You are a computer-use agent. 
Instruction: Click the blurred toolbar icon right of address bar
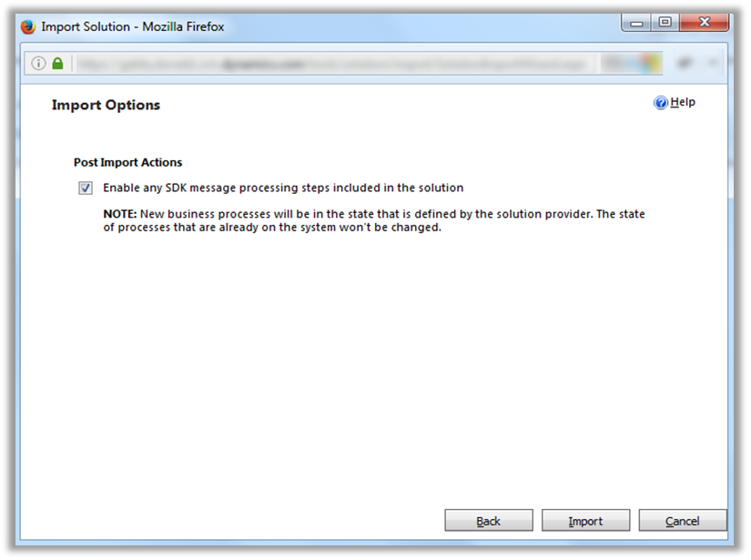[x=682, y=64]
